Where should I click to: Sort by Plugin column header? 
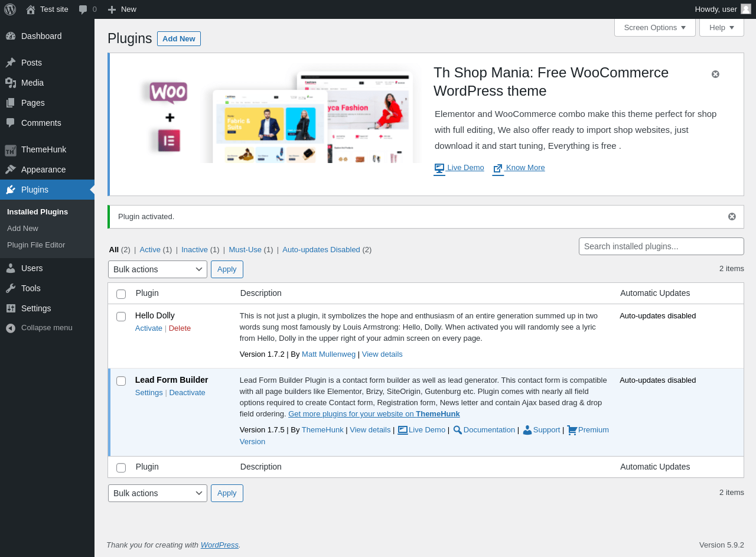(147, 293)
